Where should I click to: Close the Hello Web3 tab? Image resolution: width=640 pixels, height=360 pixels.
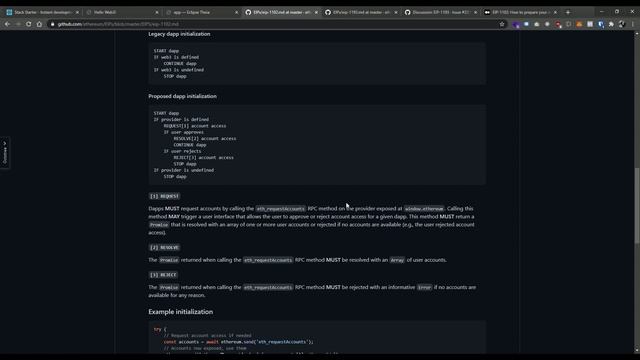(157, 12)
